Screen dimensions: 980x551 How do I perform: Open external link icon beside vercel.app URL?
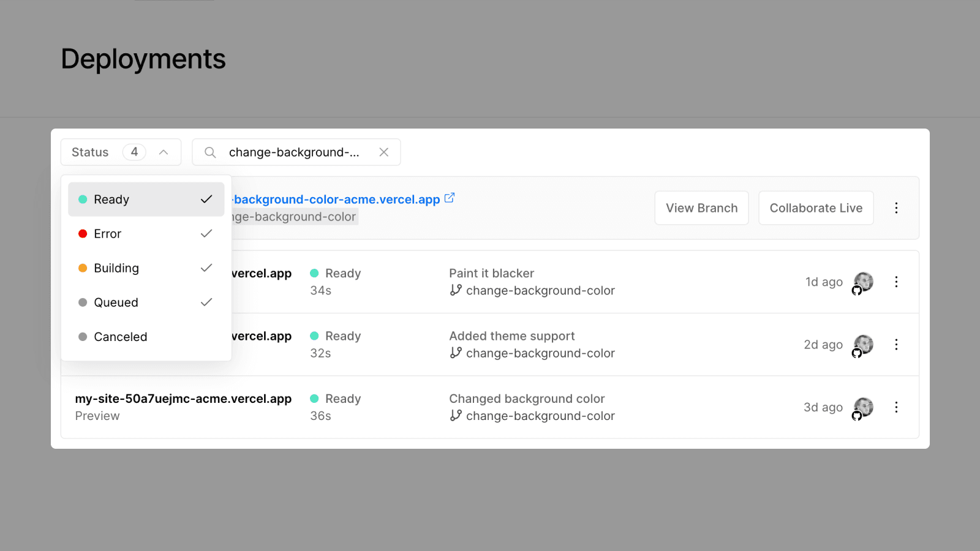click(450, 198)
